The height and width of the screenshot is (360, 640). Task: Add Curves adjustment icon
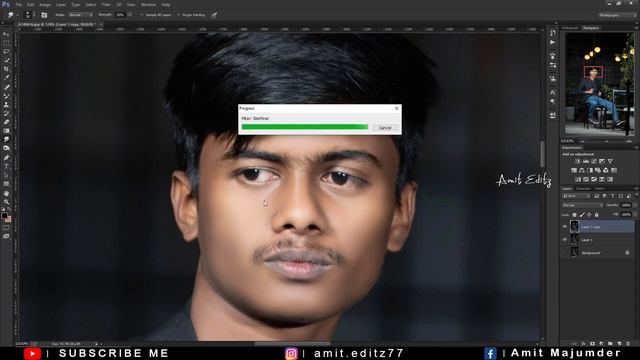pyautogui.click(x=594, y=161)
